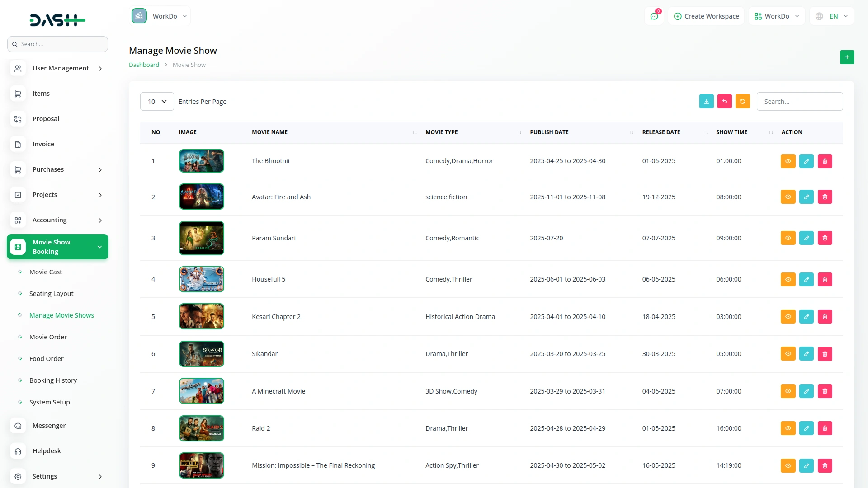Expand the EN language dropdown
The width and height of the screenshot is (868, 488).
833,16
